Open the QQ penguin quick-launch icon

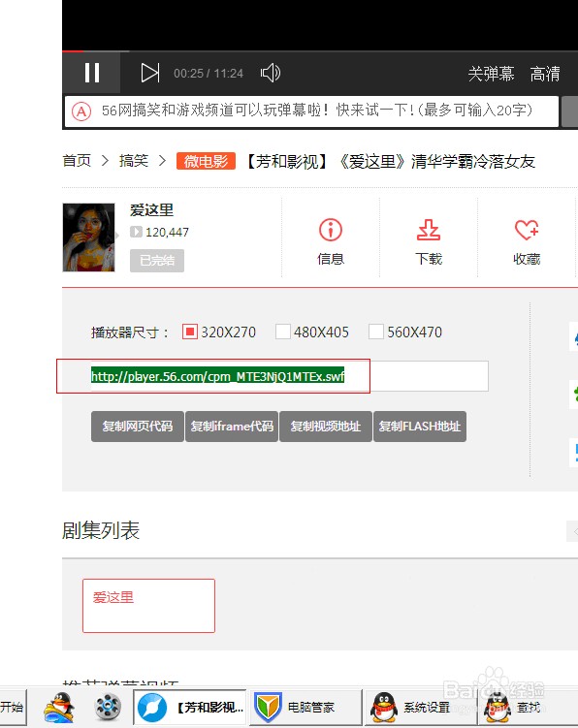point(59,707)
